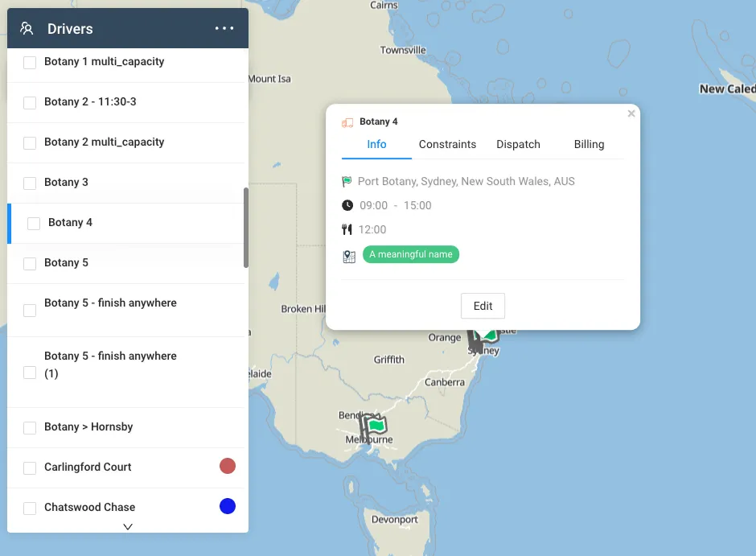
Task: Click the 15:00 shift end time
Action: [x=417, y=205]
